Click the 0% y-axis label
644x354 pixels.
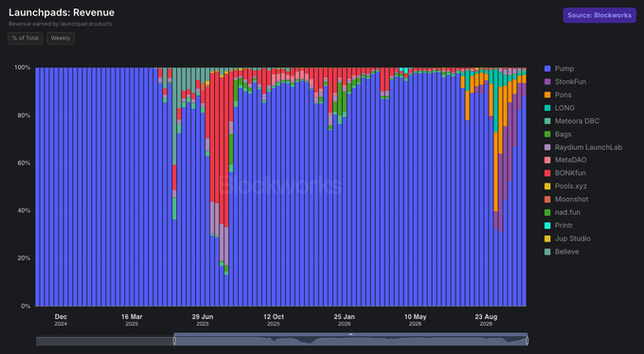[x=26, y=307]
